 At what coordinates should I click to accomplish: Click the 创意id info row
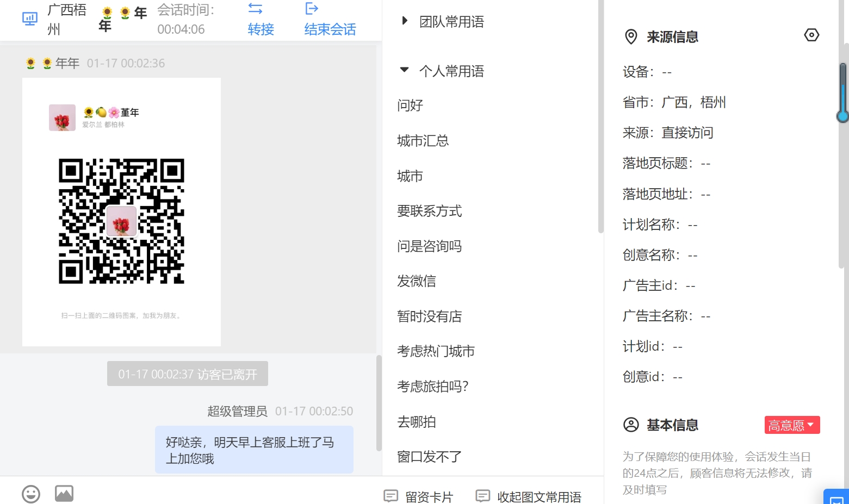[x=653, y=377]
